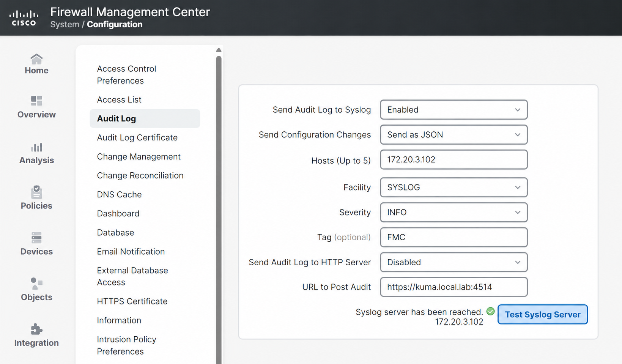Click the Hosts (Up to 5) field

point(454,160)
